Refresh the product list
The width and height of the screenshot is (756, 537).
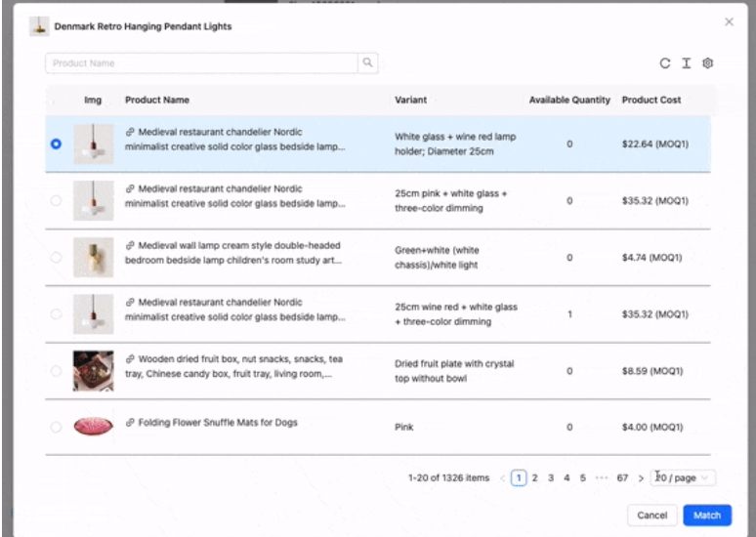point(665,63)
